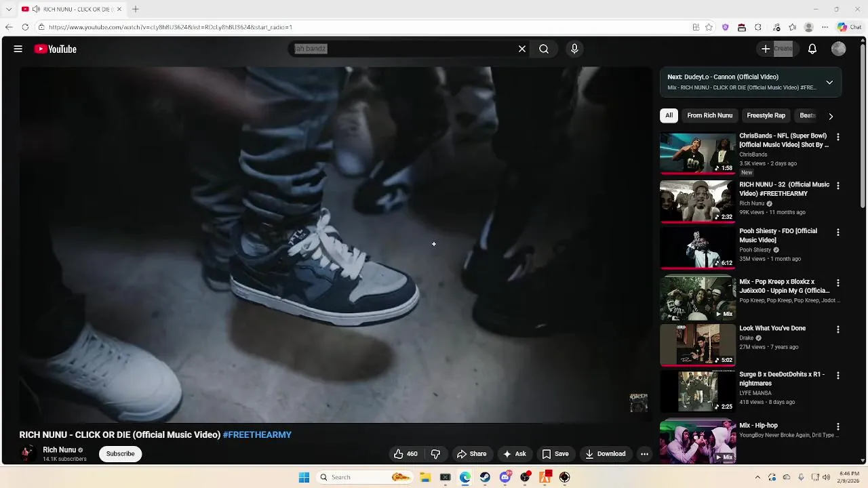Open options for ChrisBands NFL video

pyautogui.click(x=837, y=137)
